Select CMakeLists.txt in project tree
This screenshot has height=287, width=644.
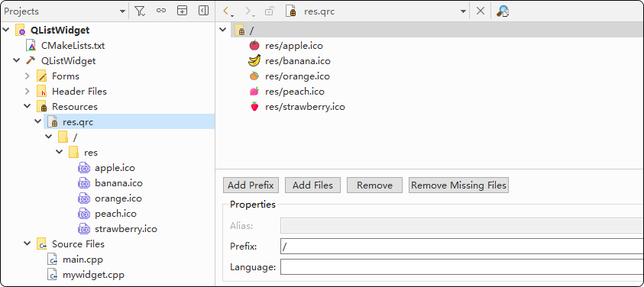(73, 46)
